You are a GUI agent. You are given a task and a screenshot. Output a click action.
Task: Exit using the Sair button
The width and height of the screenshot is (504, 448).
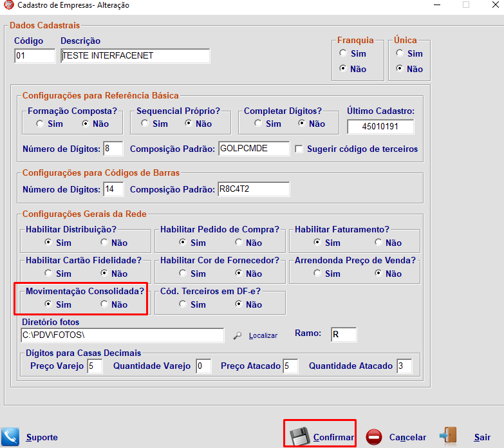[x=482, y=437]
